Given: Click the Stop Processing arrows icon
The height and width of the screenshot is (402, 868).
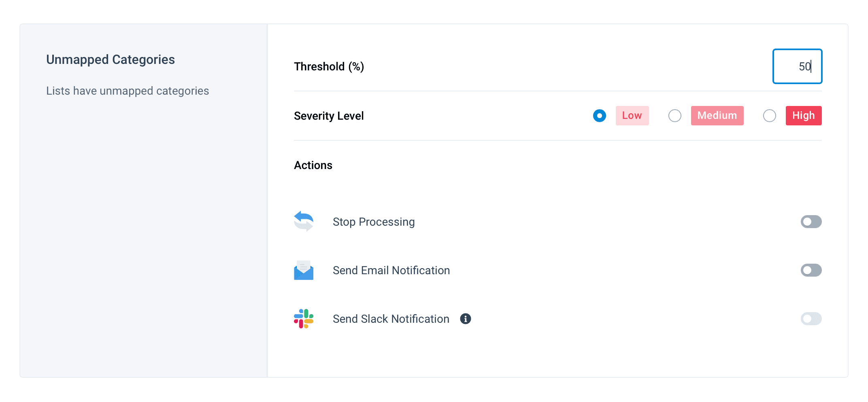Looking at the screenshot, I should 304,221.
